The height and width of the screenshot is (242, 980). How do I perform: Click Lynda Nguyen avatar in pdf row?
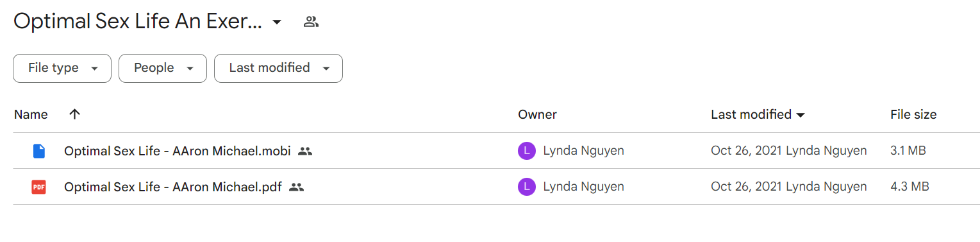pyautogui.click(x=526, y=187)
